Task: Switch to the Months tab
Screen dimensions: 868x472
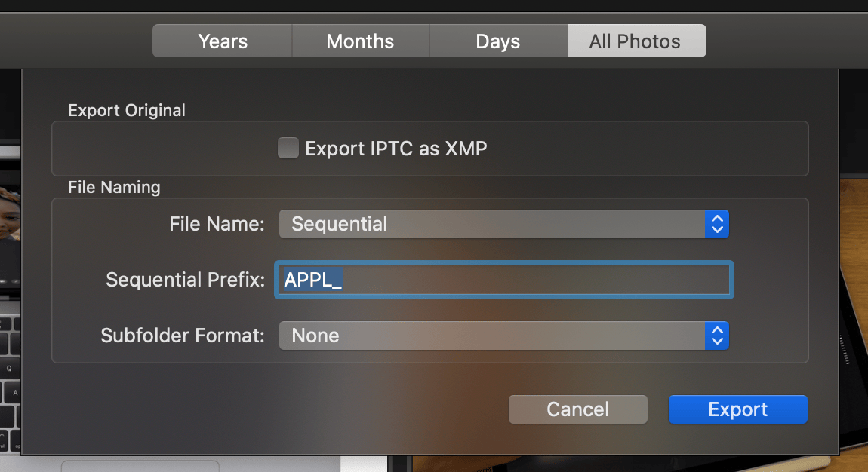Action: pyautogui.click(x=360, y=41)
